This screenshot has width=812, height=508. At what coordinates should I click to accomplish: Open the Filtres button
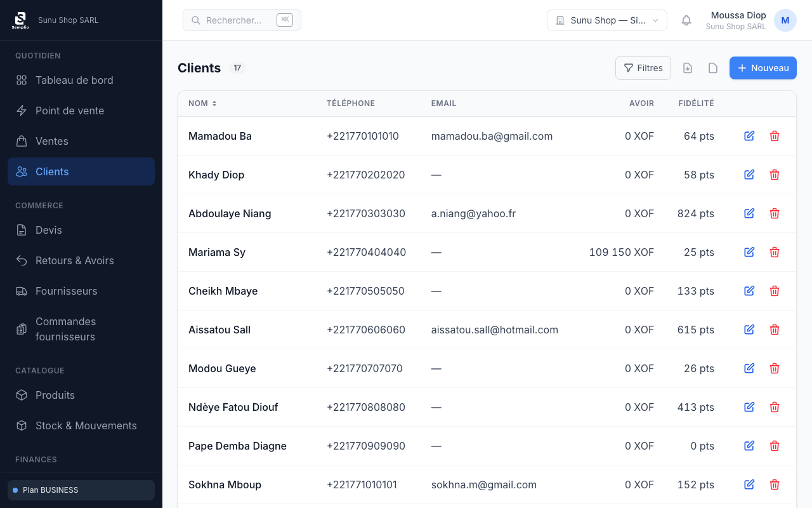tap(643, 68)
